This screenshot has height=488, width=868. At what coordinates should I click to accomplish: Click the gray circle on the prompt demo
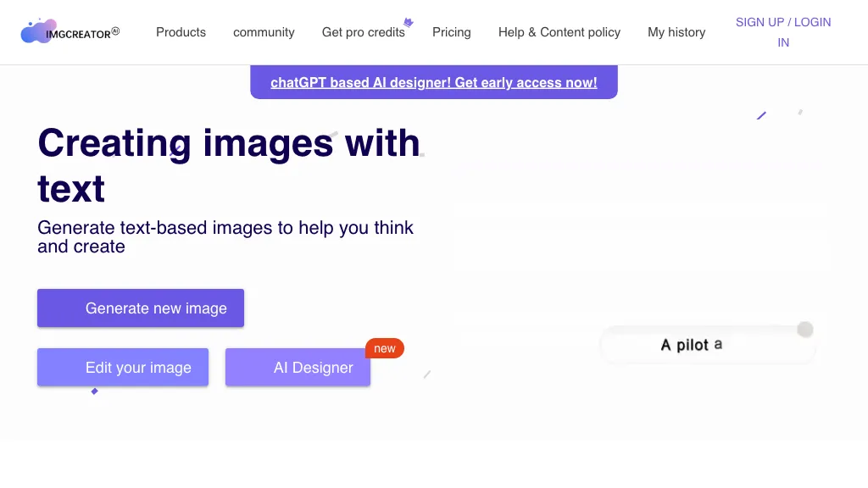(805, 330)
